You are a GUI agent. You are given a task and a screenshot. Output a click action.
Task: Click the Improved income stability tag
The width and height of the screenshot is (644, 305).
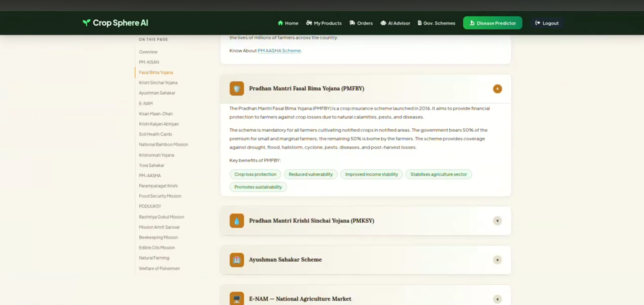(371, 174)
